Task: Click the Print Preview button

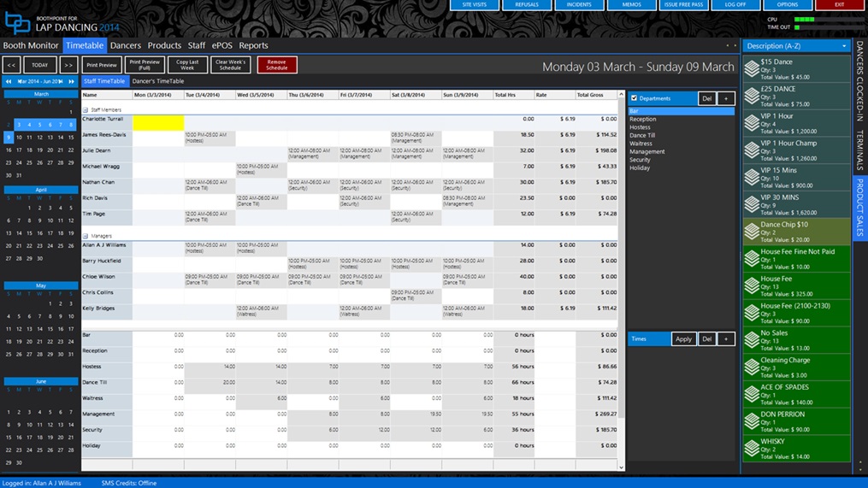Action: point(102,65)
